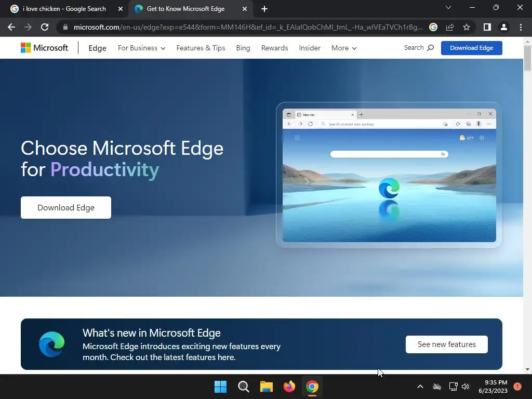Click the Google icon in the address bar

[433, 27]
